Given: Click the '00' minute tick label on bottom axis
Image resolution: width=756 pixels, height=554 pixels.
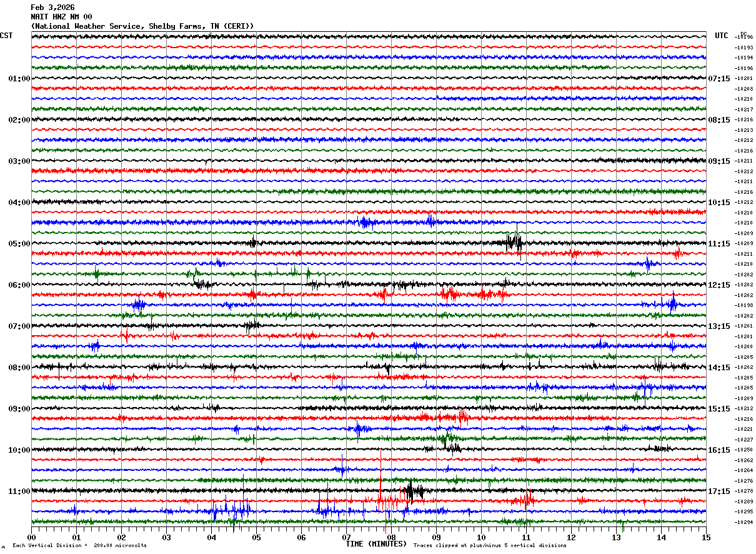Looking at the screenshot, I should [31, 537].
